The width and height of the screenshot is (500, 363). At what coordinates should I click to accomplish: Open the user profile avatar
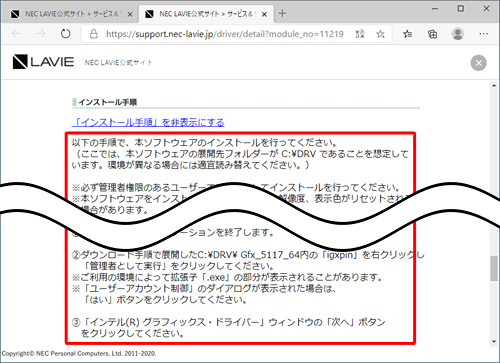click(458, 34)
